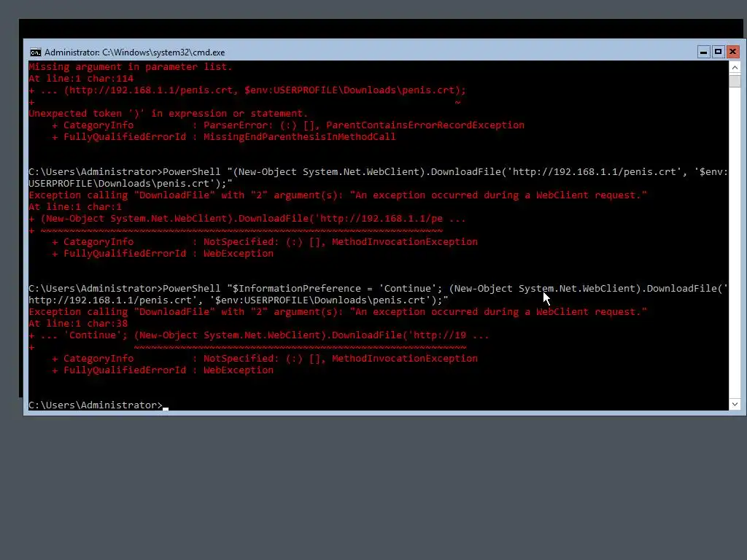Click the title text 'Administrator: C:\Windows\system32\cmd.exe'
This screenshot has width=747, height=560.
(x=134, y=52)
